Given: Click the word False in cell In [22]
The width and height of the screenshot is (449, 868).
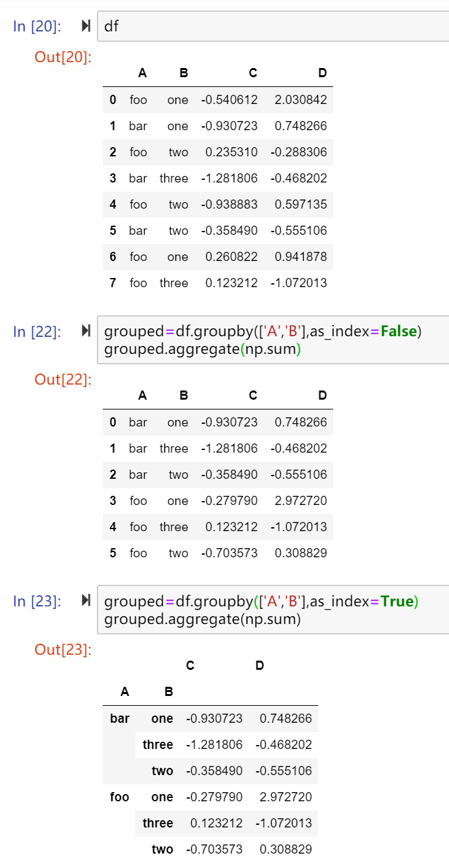Looking at the screenshot, I should [399, 332].
